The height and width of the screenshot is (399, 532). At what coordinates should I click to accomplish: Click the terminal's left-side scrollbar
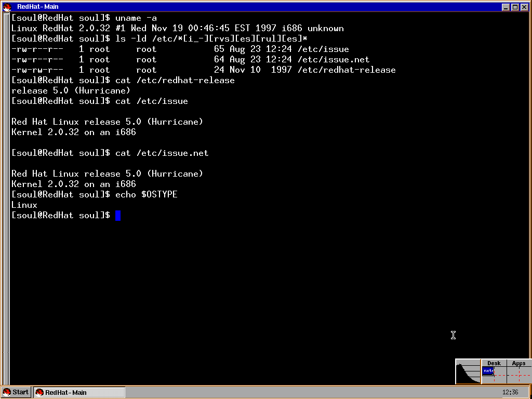6,199
